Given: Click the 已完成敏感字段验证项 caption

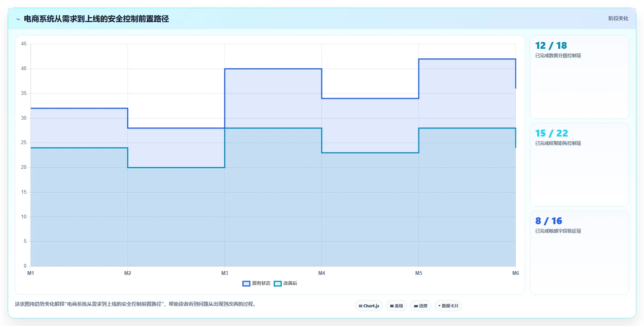Looking at the screenshot, I should 558,231.
